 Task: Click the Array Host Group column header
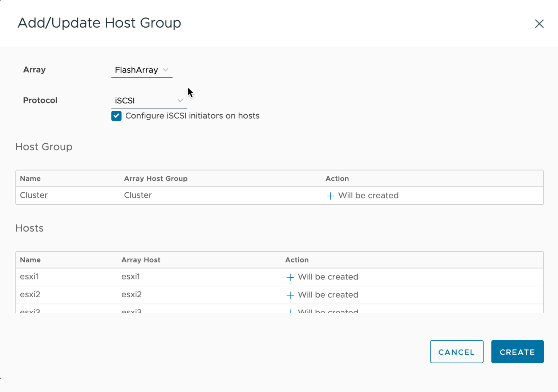pos(155,179)
